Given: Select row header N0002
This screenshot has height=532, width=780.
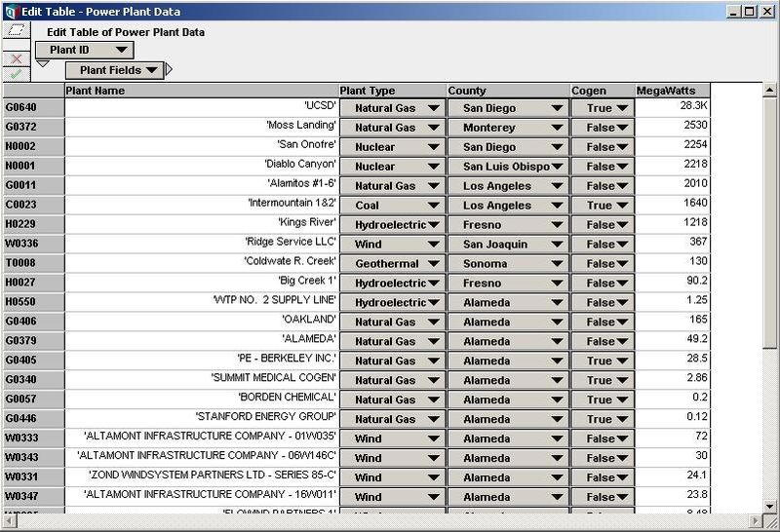Looking at the screenshot, I should point(34,146).
